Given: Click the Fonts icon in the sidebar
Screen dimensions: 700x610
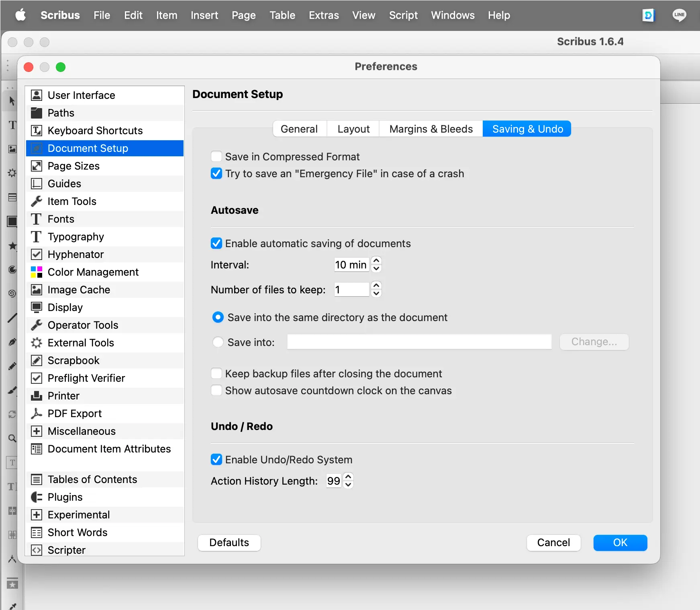Looking at the screenshot, I should [x=37, y=219].
